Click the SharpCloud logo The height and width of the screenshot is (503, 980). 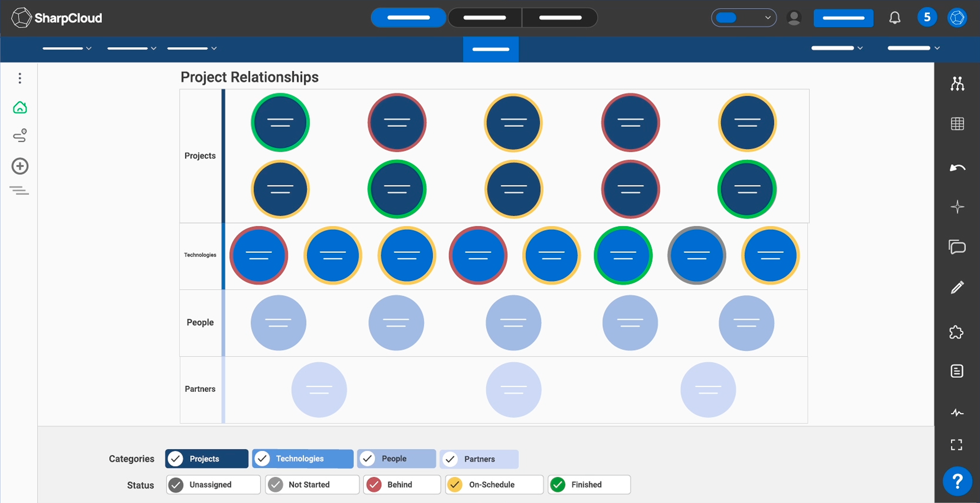coord(57,18)
